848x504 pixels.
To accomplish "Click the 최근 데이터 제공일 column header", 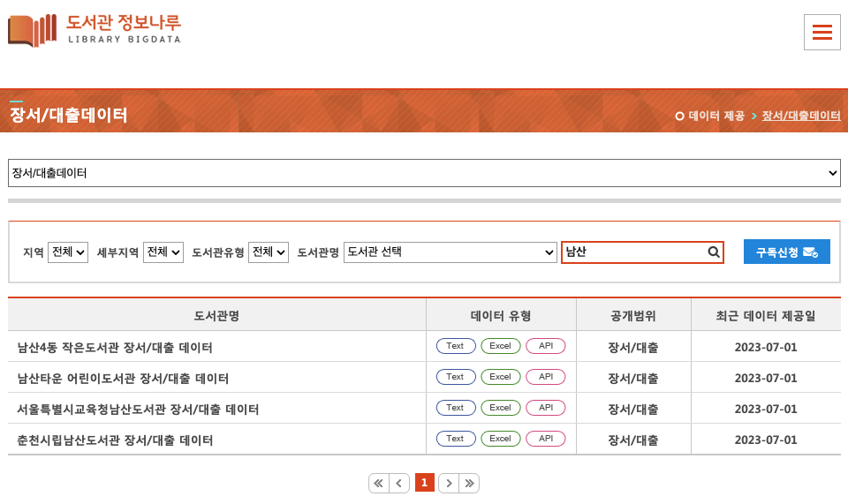I will click(766, 315).
